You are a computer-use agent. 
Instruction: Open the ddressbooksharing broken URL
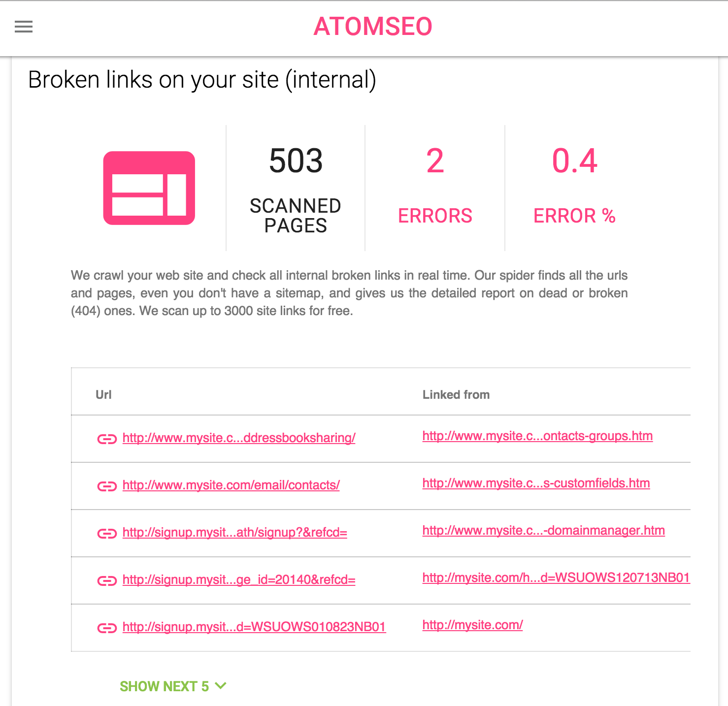click(238, 437)
